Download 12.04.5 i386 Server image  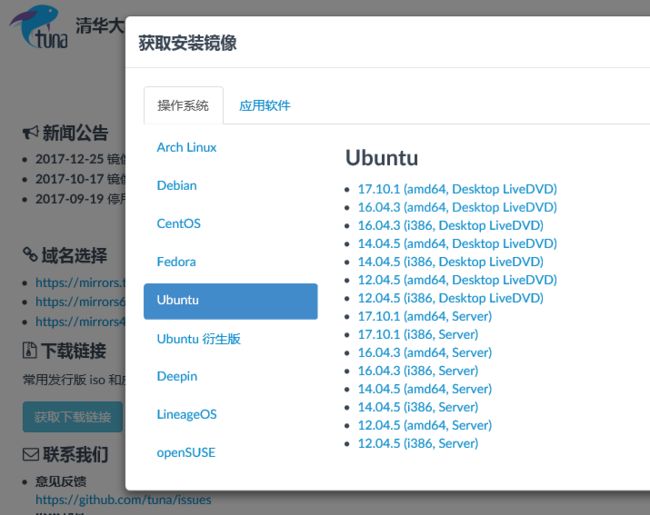click(x=418, y=443)
